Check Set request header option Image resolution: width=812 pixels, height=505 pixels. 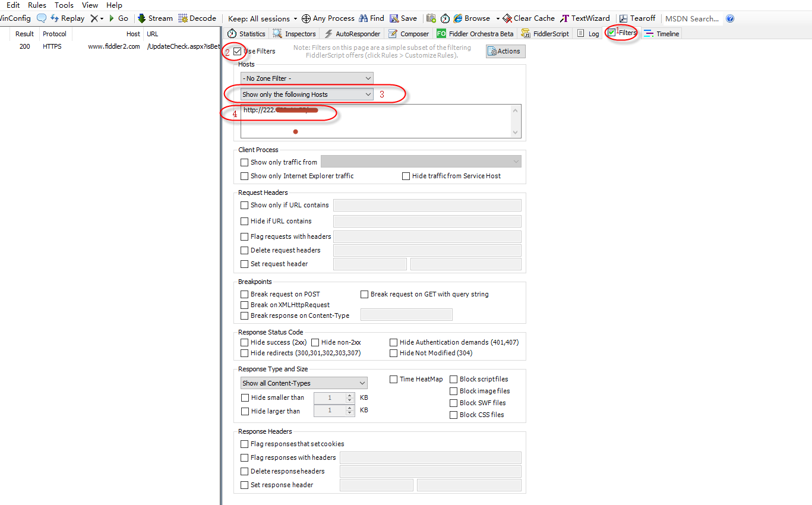244,264
